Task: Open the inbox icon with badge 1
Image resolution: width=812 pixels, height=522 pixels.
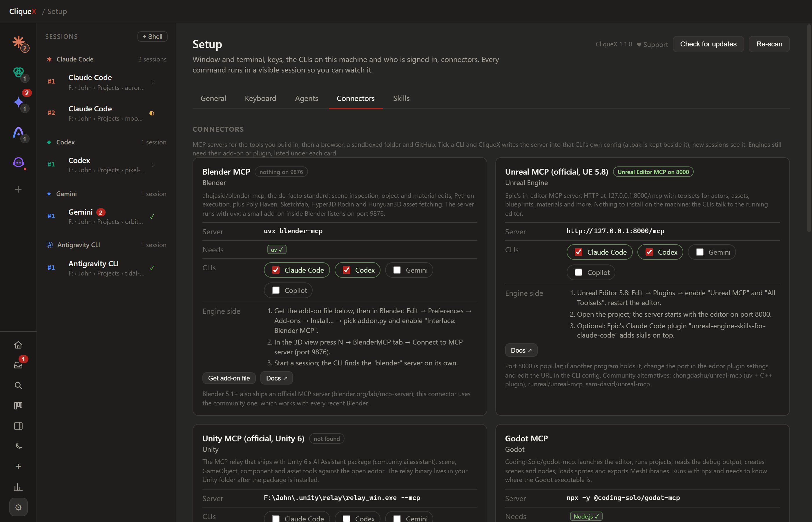Action: (18, 365)
